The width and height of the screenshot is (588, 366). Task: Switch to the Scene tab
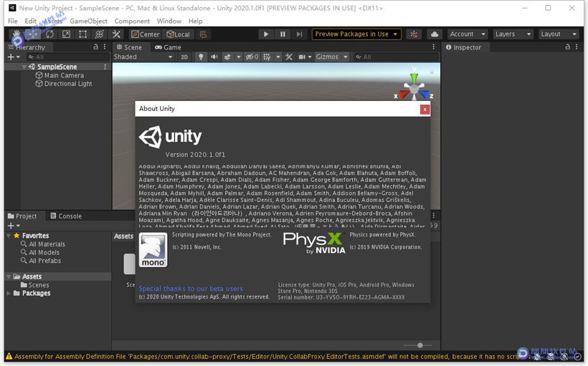click(x=129, y=47)
